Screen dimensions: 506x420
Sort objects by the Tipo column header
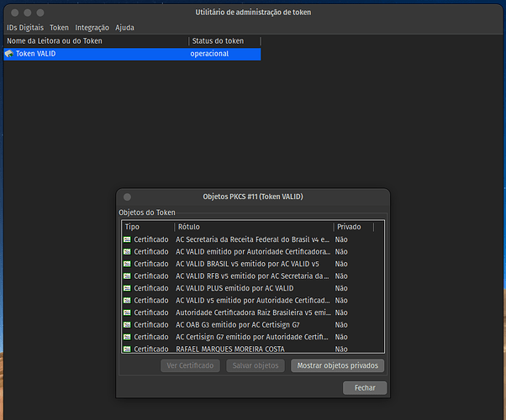click(x=147, y=227)
